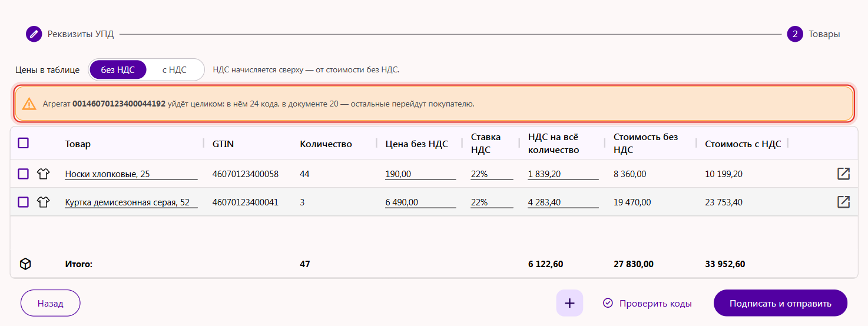Edit price field 190,00
Image resolution: width=868 pixels, height=326 pixels.
tap(420, 174)
